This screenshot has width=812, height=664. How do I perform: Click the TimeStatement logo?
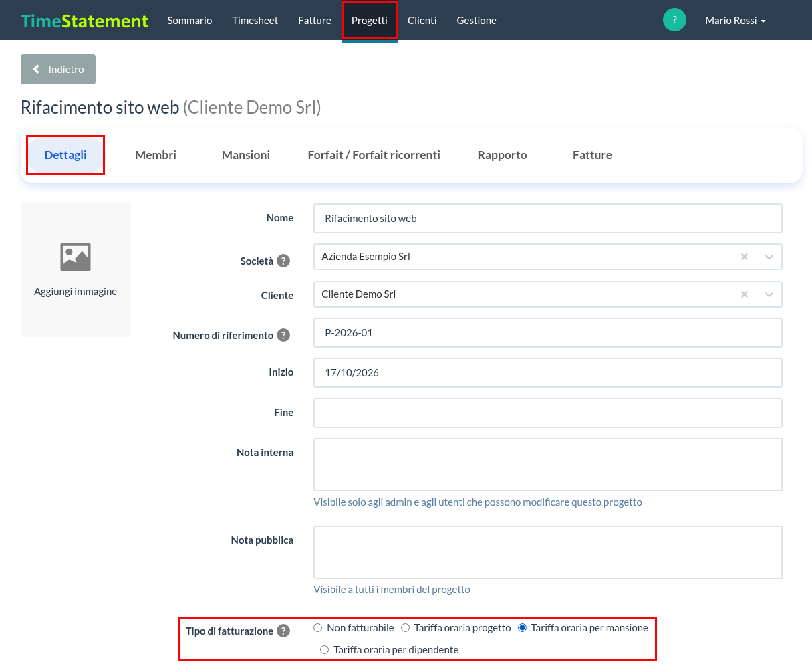(84, 21)
